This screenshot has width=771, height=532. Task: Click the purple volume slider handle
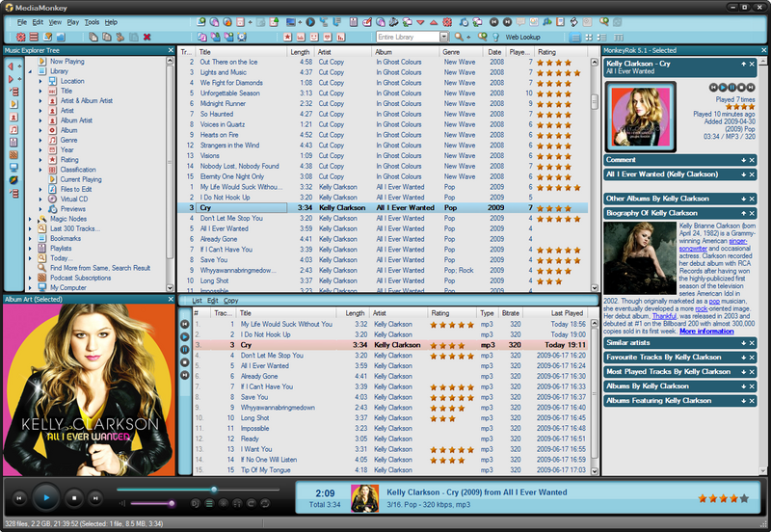pyautogui.click(x=172, y=503)
